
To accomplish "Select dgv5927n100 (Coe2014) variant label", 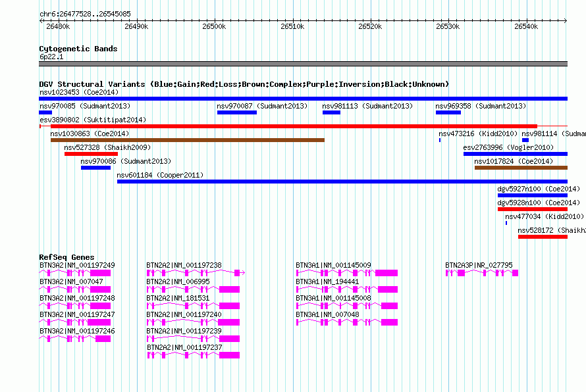I will 539,189.
